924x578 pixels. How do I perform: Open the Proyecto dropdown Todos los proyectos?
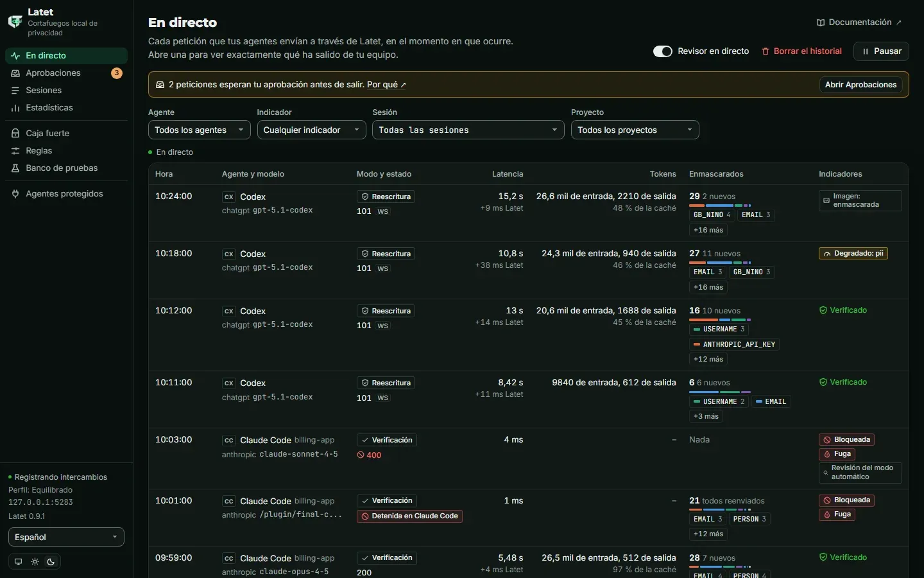point(635,130)
